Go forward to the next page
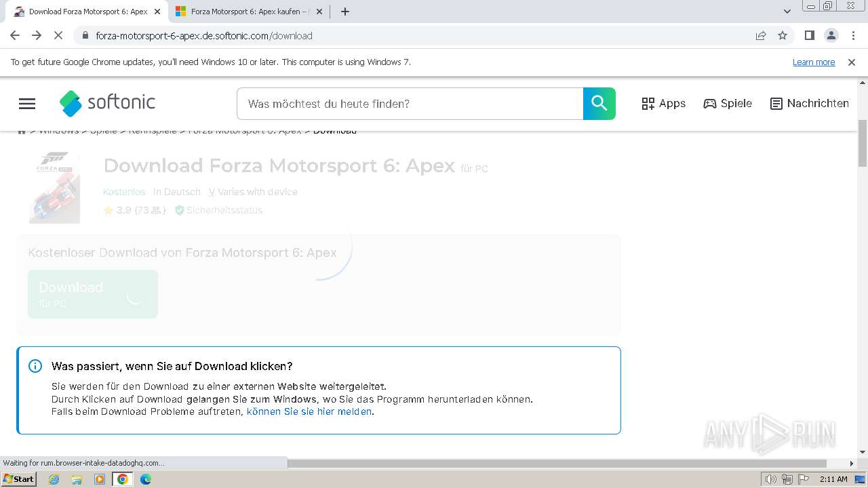Screen dimensions: 868x488 point(37,35)
